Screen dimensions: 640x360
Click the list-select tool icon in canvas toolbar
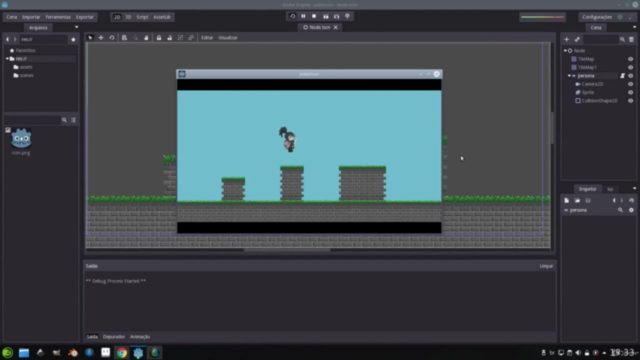(x=124, y=38)
